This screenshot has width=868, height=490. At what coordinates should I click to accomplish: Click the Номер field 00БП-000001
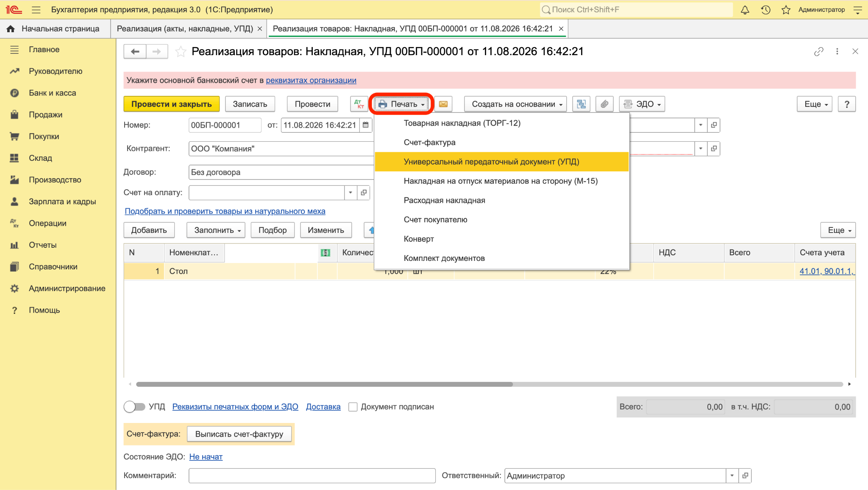(225, 125)
